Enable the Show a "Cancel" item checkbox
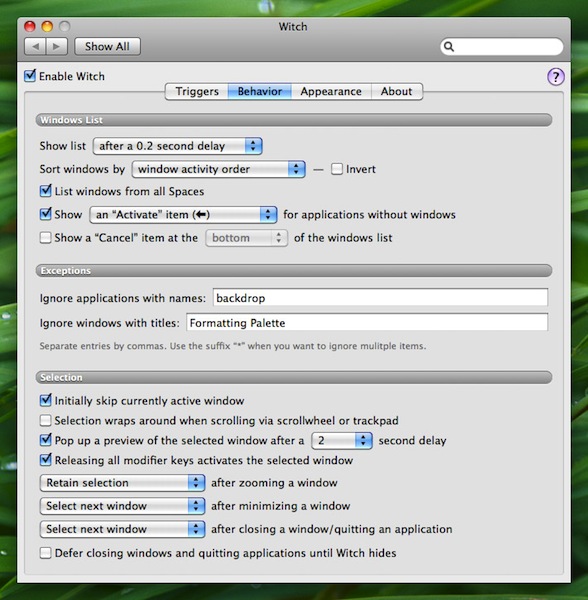The image size is (588, 600). [46, 238]
